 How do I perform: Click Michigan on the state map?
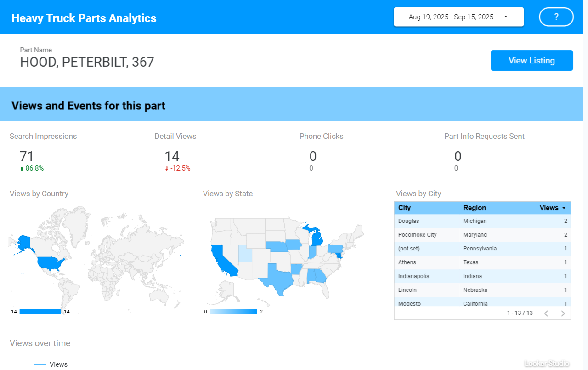tap(317, 239)
